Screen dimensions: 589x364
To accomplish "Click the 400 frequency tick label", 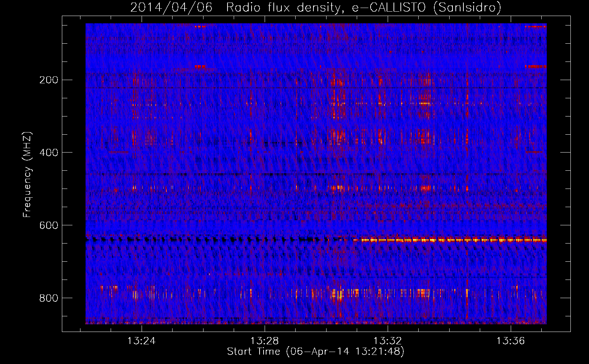I will tap(49, 153).
